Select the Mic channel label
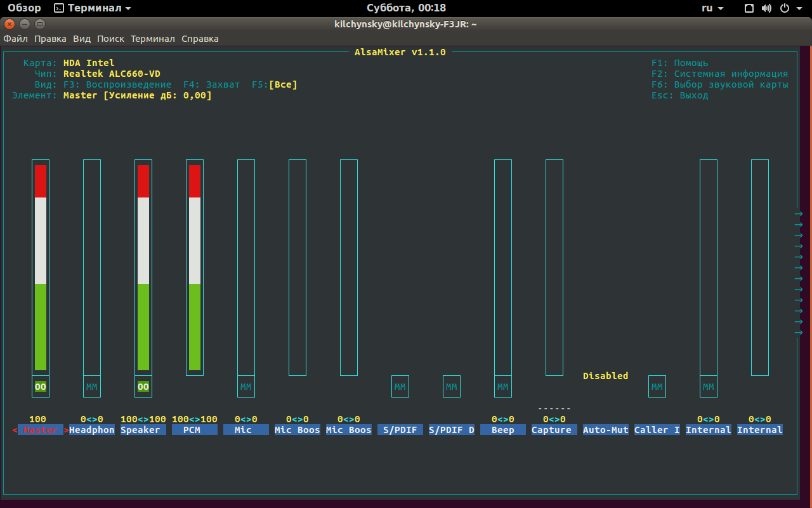 246,430
